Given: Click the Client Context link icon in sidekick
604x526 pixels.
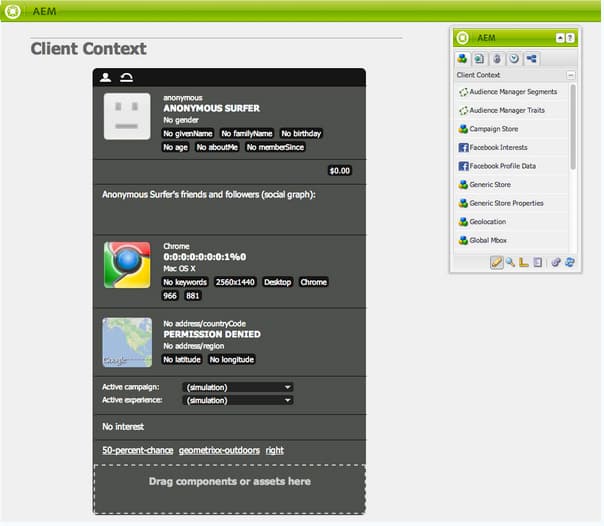Looking at the screenshot, I should point(555,262).
